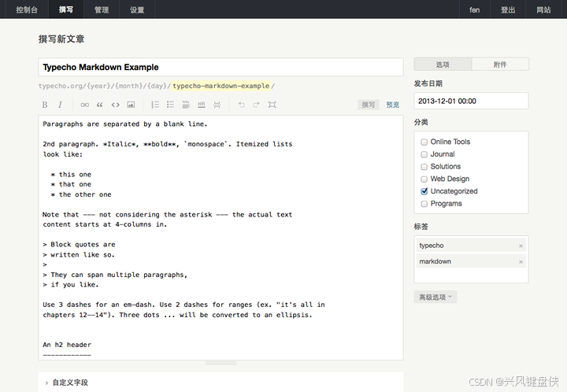Insert code with the code brackets icon

(x=115, y=105)
